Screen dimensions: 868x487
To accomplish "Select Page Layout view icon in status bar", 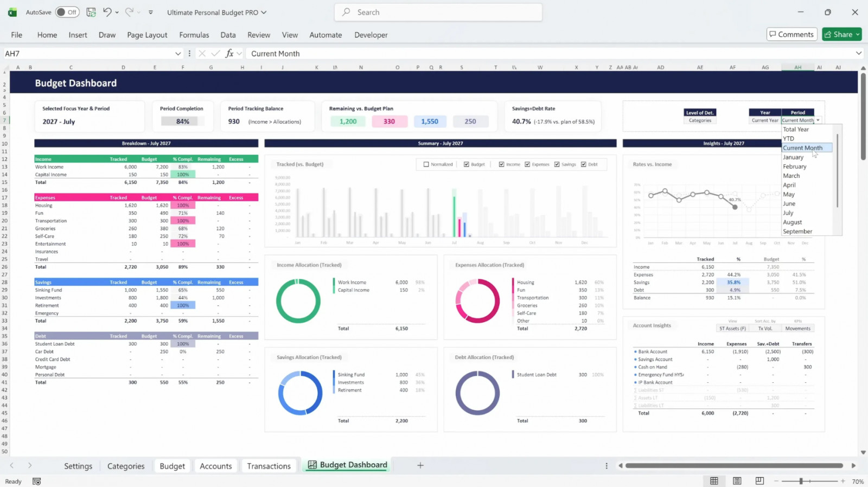I will (x=737, y=481).
